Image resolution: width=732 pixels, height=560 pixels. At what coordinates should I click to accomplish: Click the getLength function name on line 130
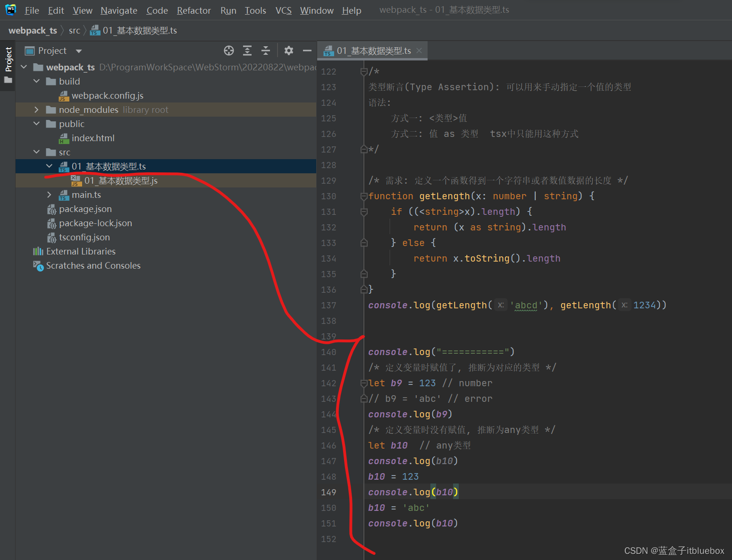tap(445, 196)
